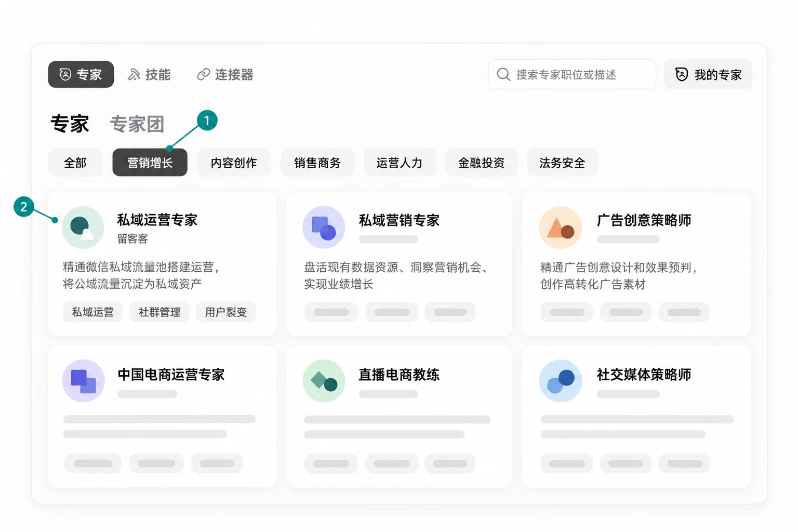
Task: Click the 盘活现有数据资源 description text
Action: pyautogui.click(x=396, y=275)
